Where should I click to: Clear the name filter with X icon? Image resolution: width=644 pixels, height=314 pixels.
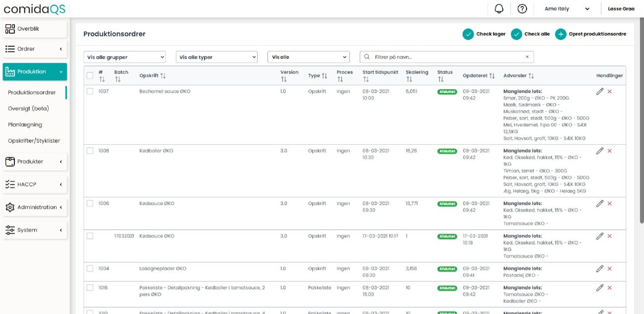[527, 57]
